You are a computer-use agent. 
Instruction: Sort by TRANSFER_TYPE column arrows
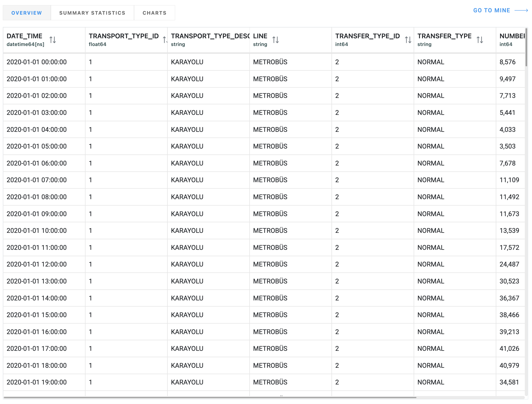pos(480,40)
